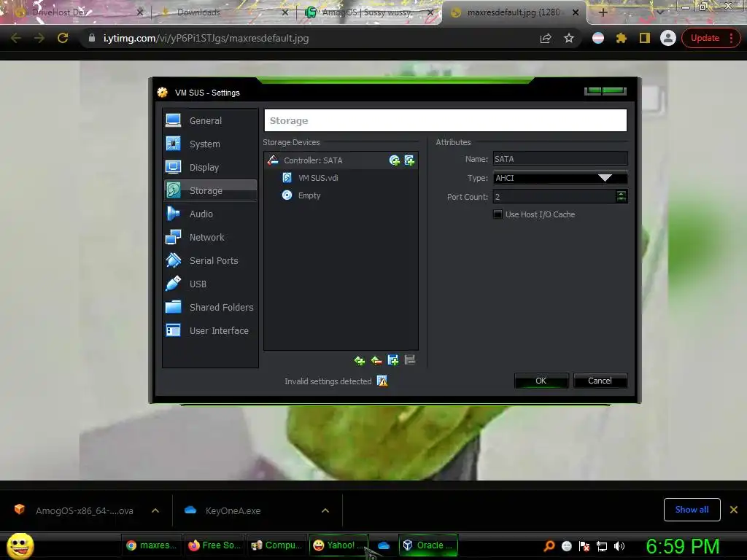Click the remove controller icon below device list

(376, 360)
